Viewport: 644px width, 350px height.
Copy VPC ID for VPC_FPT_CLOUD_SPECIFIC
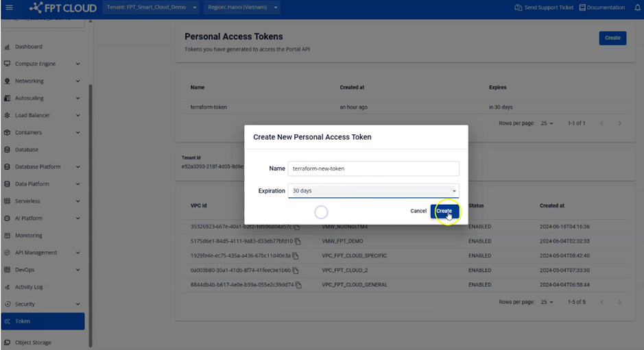tap(296, 256)
